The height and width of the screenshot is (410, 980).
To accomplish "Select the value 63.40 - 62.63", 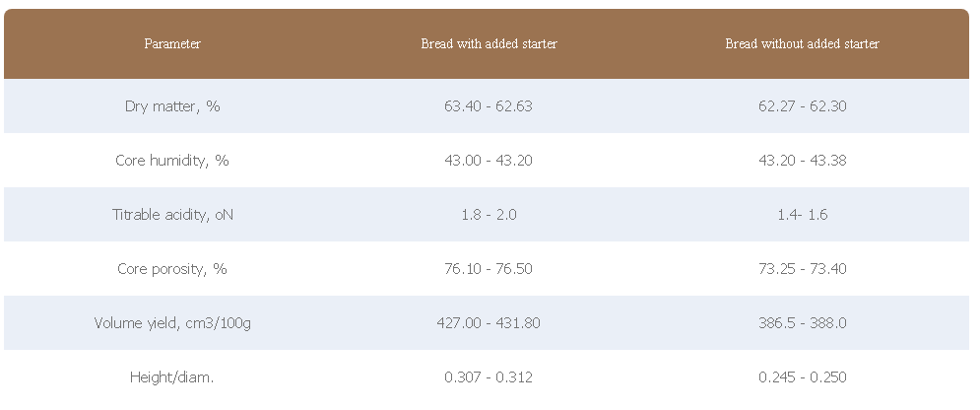I will [489, 106].
